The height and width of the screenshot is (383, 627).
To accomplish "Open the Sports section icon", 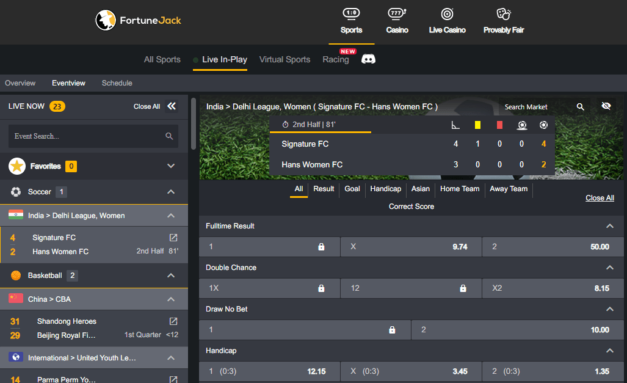I will pos(351,14).
